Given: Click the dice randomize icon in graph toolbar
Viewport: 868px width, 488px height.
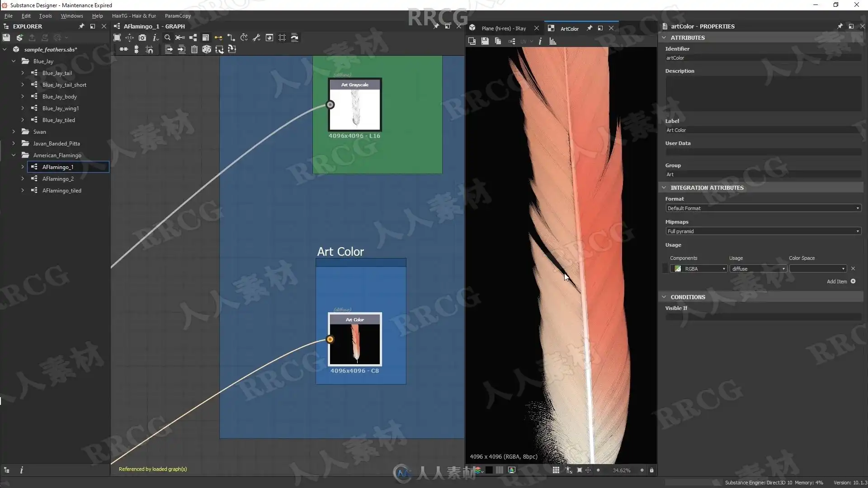Looking at the screenshot, I should 207,49.
